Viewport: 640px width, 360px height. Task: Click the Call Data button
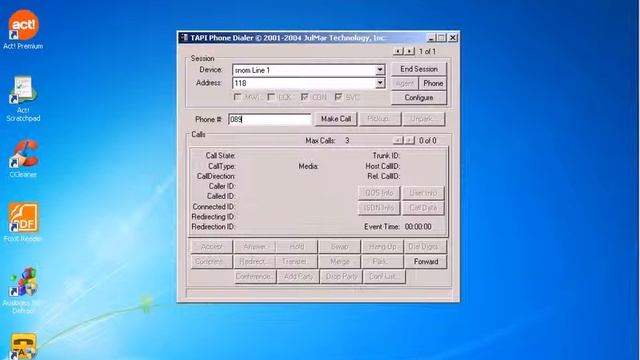(423, 208)
